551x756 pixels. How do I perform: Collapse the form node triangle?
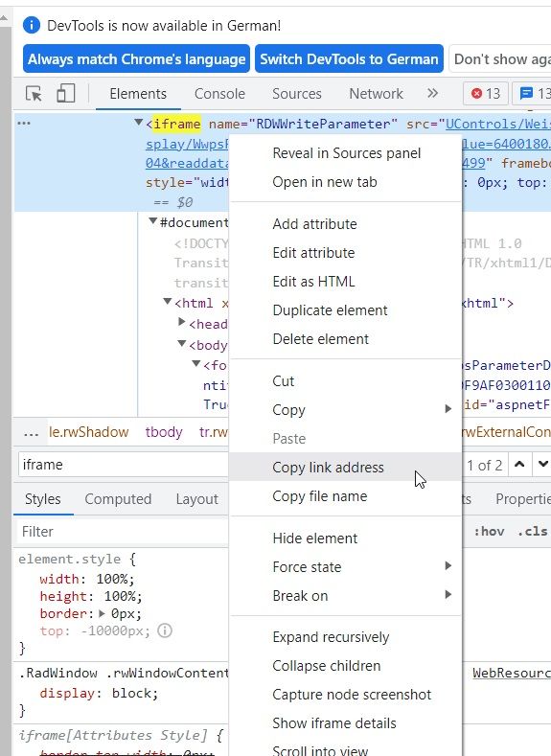pos(196,364)
